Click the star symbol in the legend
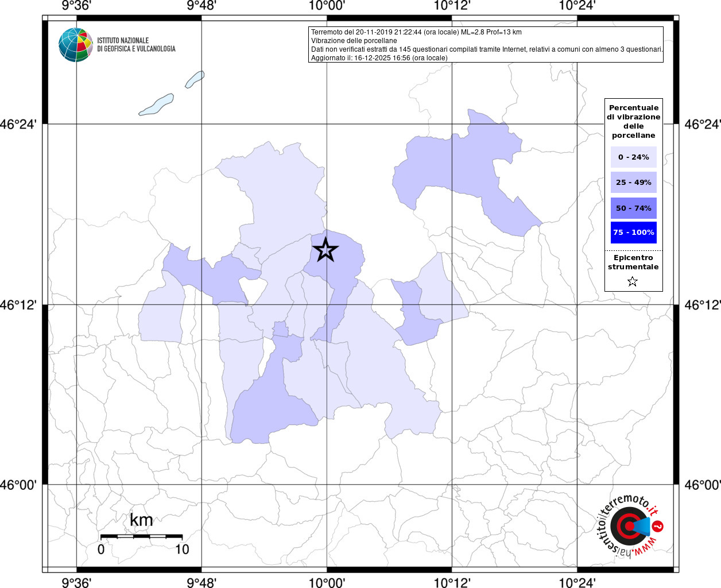Viewport: 721px width, 588px height. [633, 281]
